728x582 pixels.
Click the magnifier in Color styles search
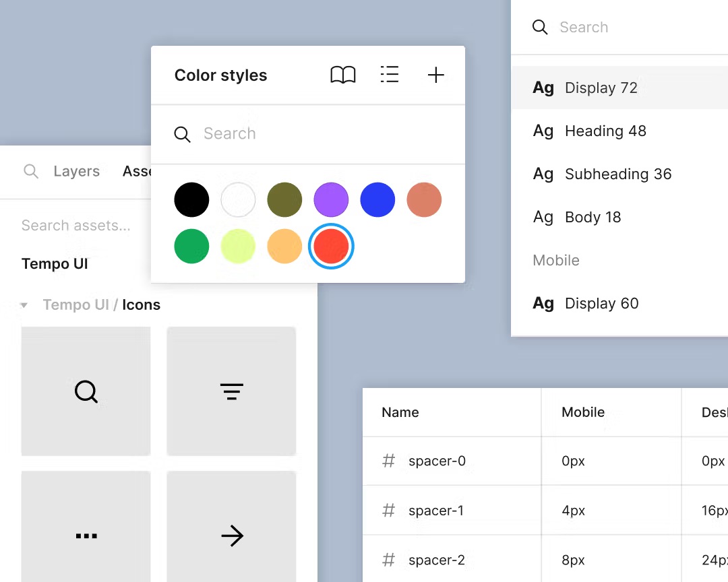point(182,134)
